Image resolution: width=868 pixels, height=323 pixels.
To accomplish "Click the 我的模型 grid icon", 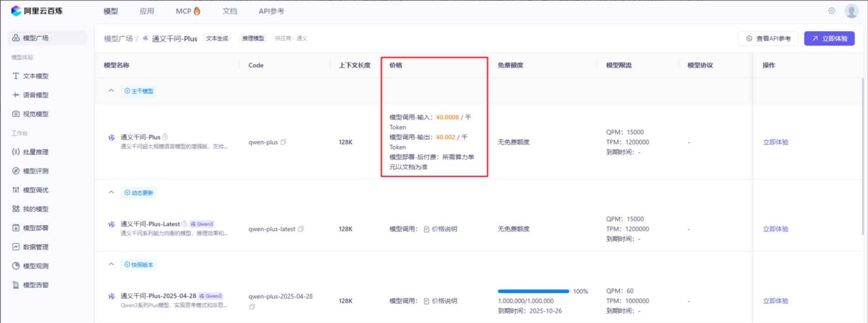I will click(x=16, y=209).
